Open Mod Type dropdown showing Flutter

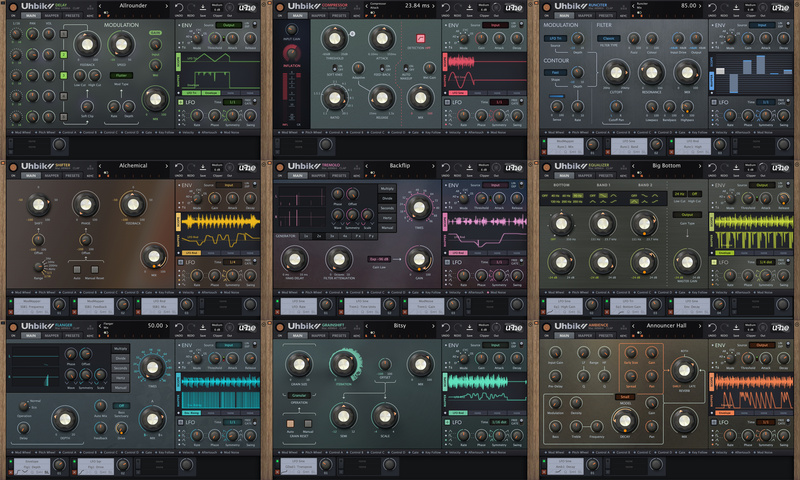pyautogui.click(x=121, y=74)
